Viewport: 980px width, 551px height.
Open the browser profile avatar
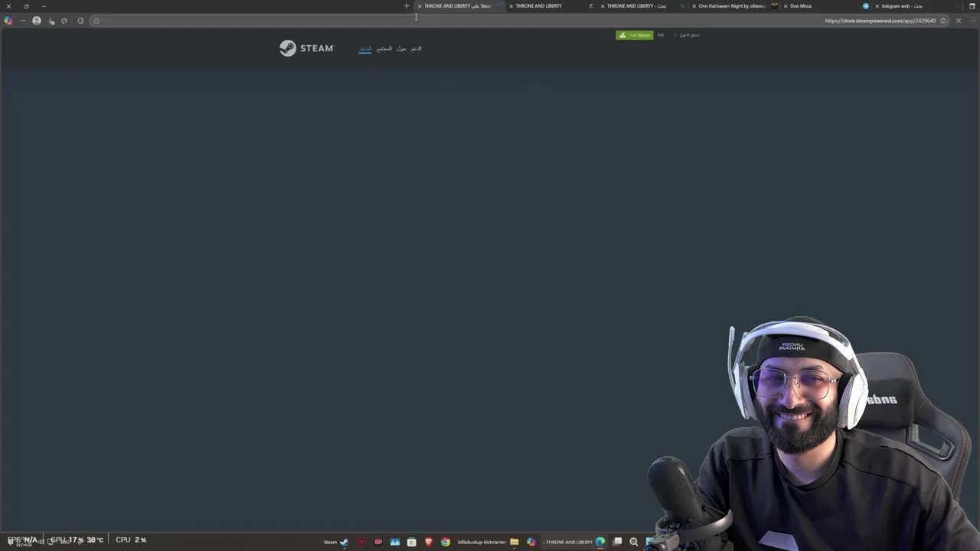point(36,21)
